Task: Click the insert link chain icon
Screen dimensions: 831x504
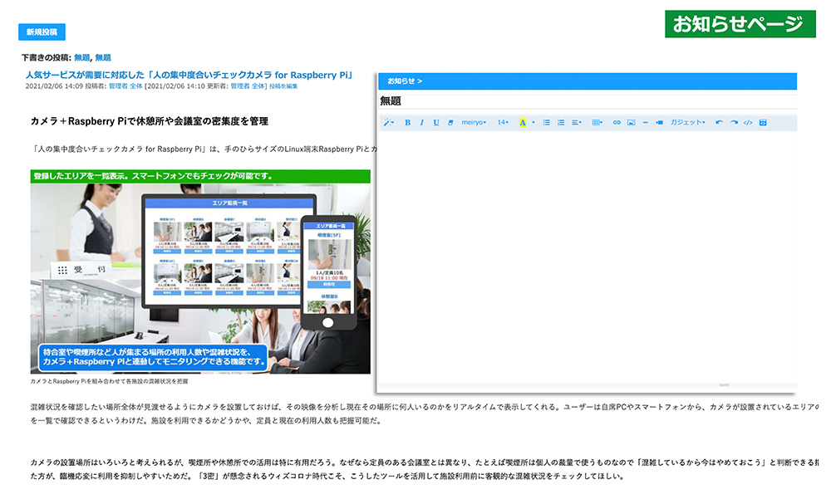Action: [617, 122]
